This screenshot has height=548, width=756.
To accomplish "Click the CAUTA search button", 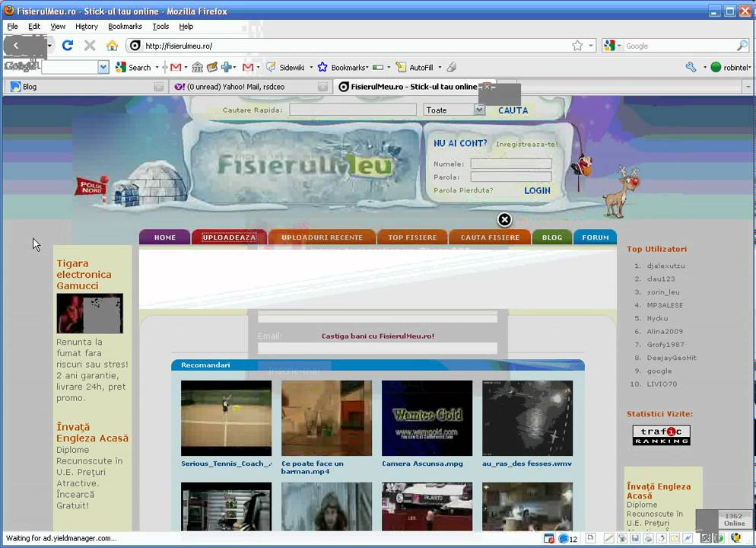I will [513, 110].
